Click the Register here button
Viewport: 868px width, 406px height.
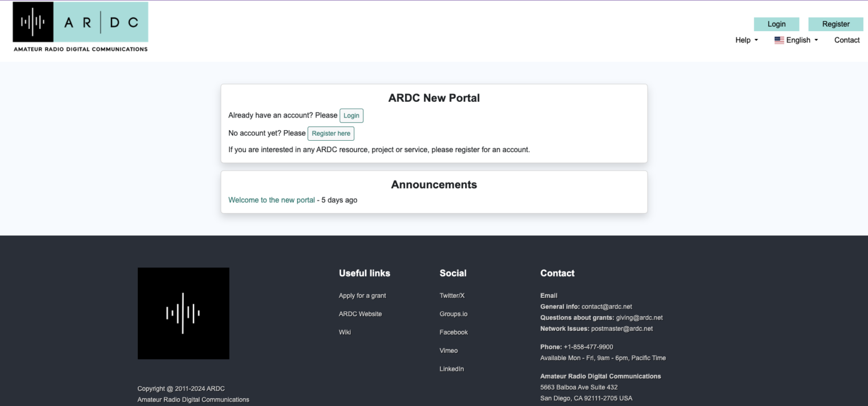(x=331, y=133)
